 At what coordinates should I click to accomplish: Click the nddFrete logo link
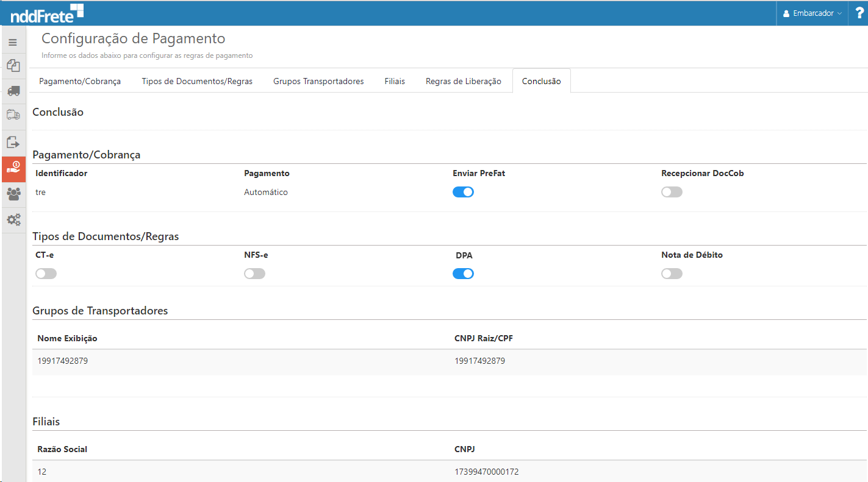pos(47,13)
